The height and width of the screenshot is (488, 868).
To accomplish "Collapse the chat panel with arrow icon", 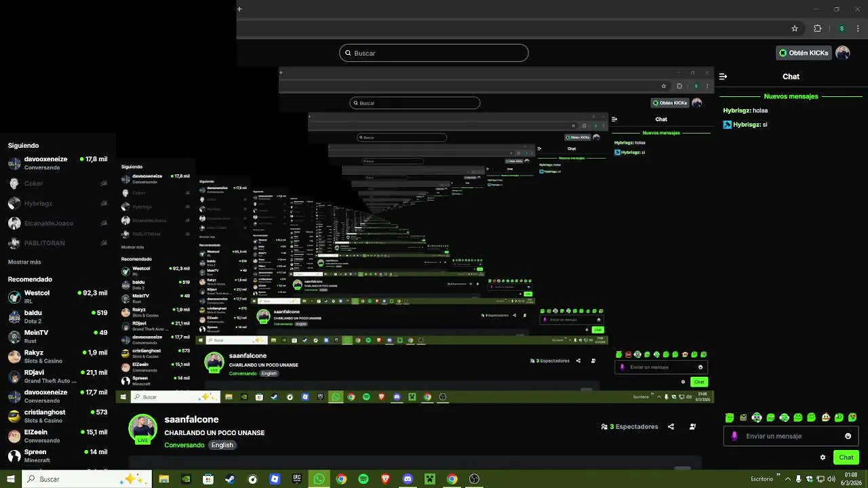I will tap(723, 77).
